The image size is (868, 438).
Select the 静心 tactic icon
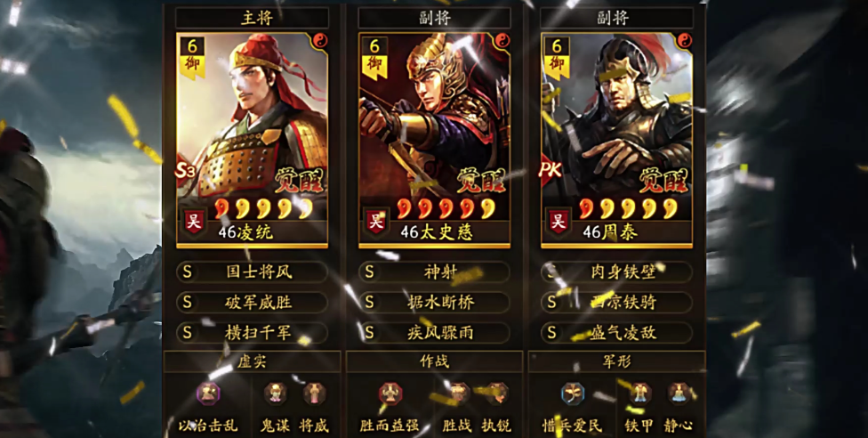[x=679, y=393]
